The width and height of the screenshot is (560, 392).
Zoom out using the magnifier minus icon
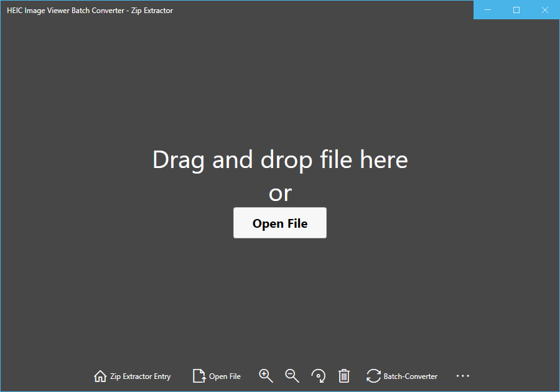(x=292, y=375)
